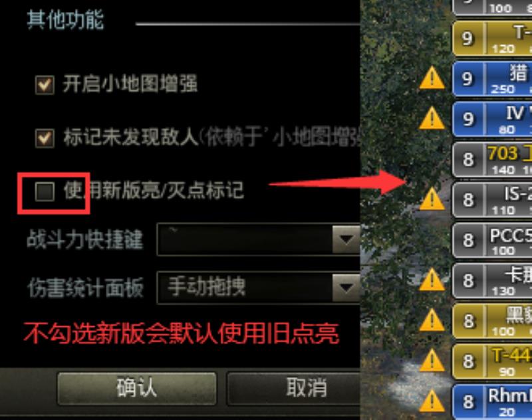This screenshot has height=420, width=532.
Task: Click the tier 8 badge of PCC5 tank
Action: 468,240
